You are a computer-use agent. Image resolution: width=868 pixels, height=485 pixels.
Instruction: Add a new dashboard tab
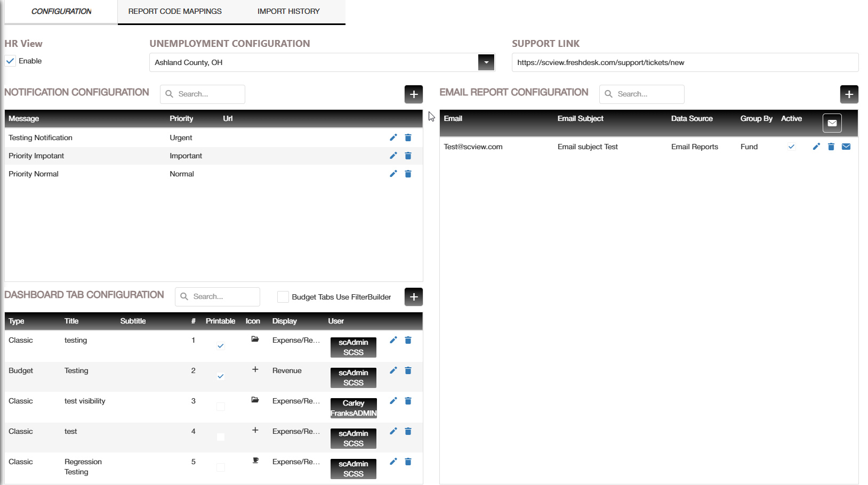[414, 297]
